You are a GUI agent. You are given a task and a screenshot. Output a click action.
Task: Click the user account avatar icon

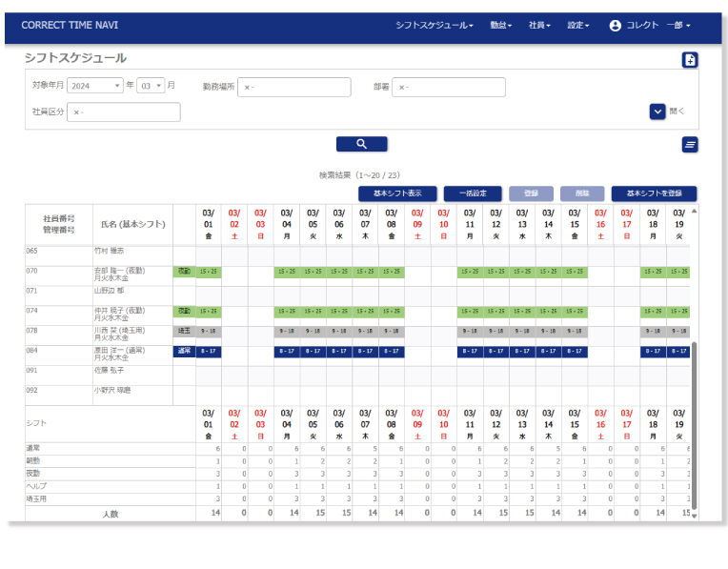(615, 26)
